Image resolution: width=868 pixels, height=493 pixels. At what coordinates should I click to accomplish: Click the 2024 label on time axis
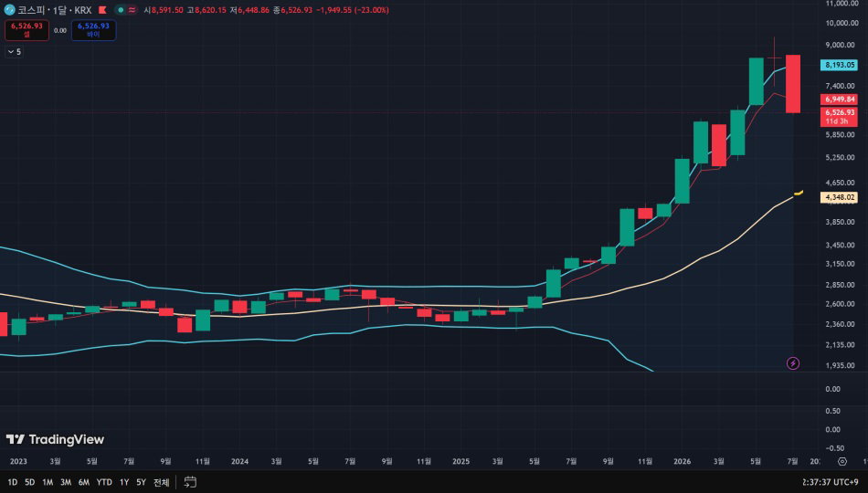(239, 461)
